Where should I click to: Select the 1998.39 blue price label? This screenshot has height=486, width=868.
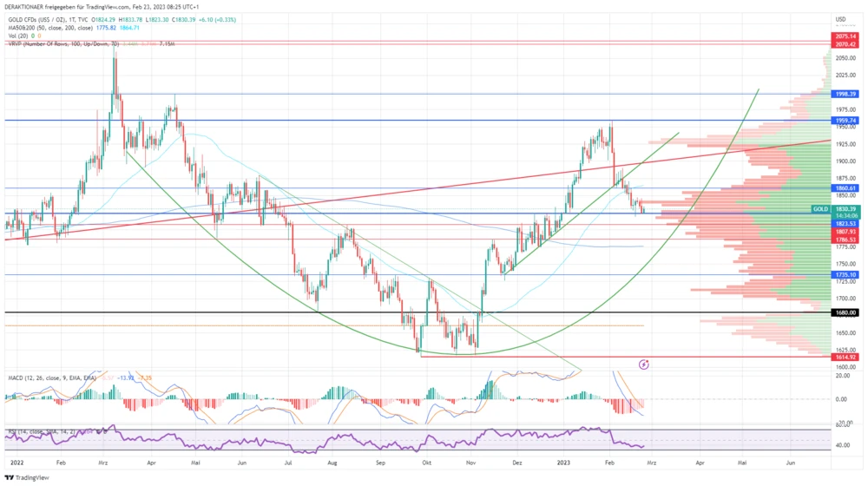(x=846, y=94)
